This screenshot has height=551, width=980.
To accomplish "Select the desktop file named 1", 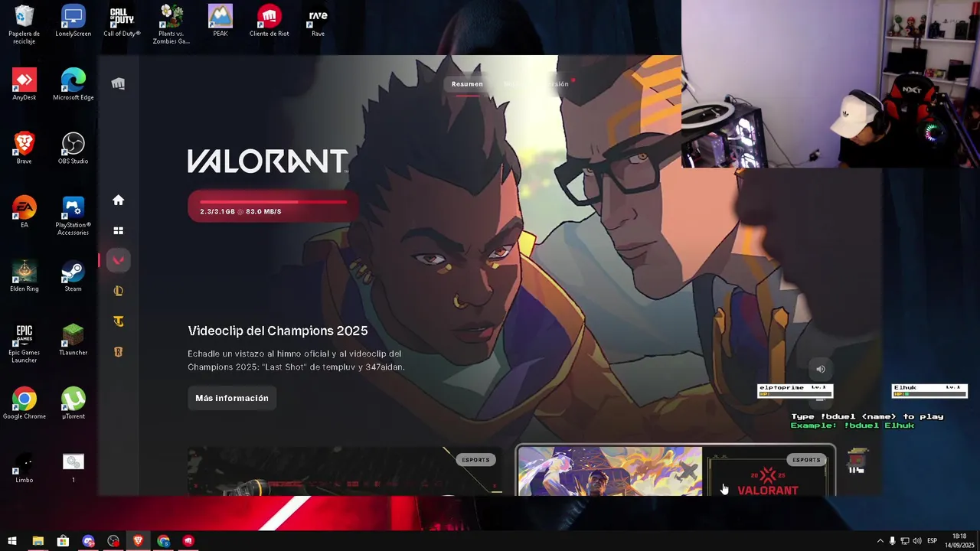I will click(73, 467).
